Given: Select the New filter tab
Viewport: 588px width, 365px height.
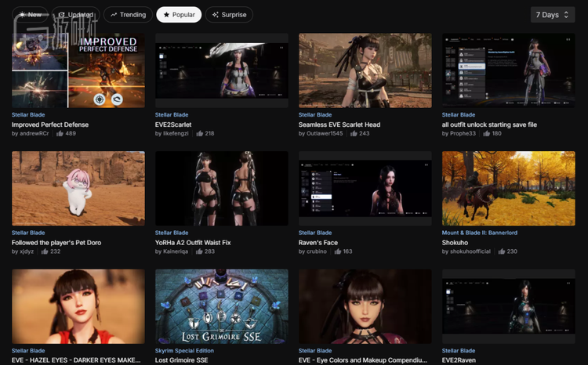Looking at the screenshot, I should pyautogui.click(x=31, y=15).
